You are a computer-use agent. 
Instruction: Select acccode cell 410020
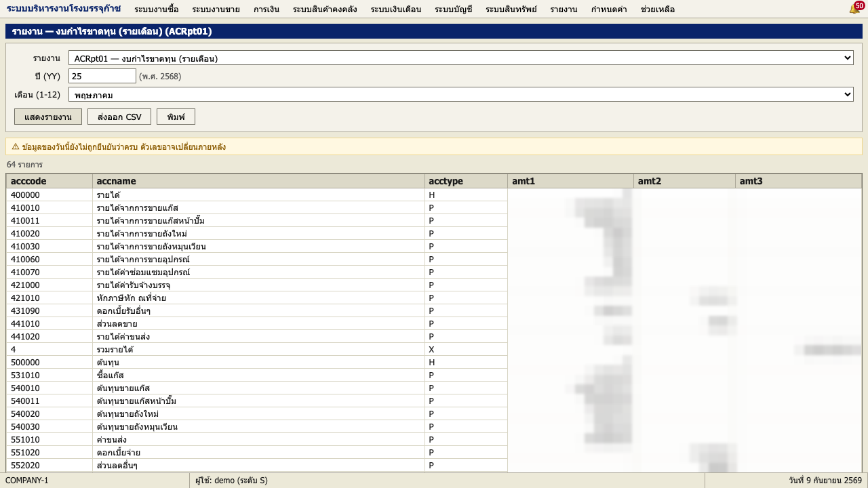[50, 233]
